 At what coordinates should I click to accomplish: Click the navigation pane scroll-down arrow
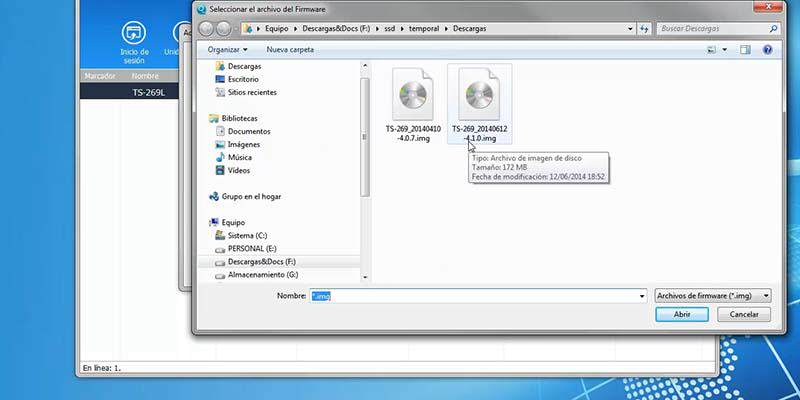click(365, 277)
